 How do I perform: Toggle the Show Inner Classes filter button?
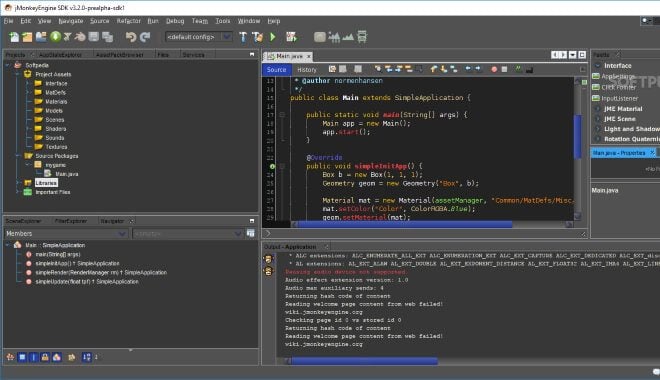click(x=57, y=357)
